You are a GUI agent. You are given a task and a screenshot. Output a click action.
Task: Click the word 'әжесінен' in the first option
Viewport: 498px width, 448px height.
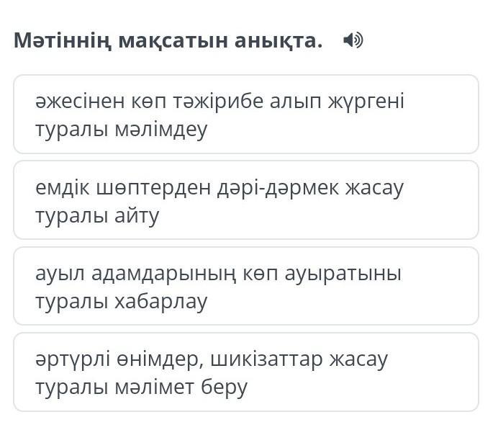click(80, 102)
